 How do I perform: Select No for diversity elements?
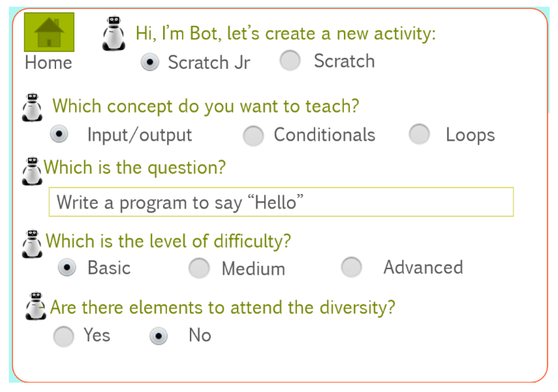158,336
